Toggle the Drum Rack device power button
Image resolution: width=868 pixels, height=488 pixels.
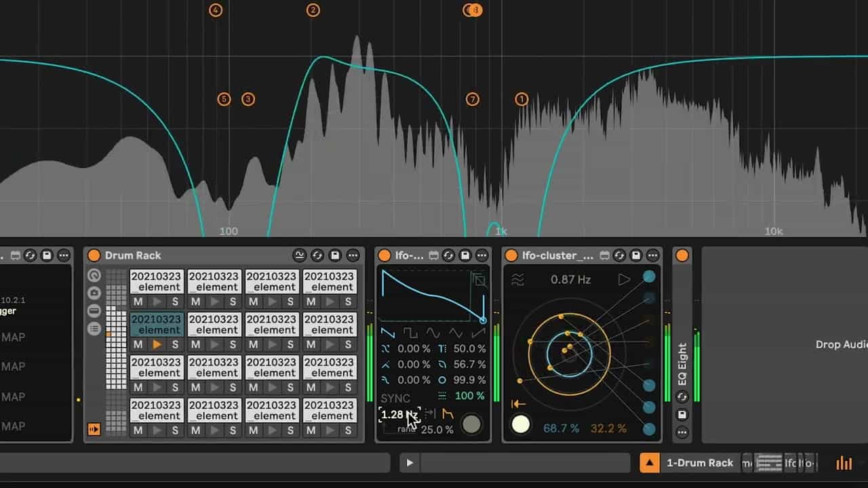point(94,256)
